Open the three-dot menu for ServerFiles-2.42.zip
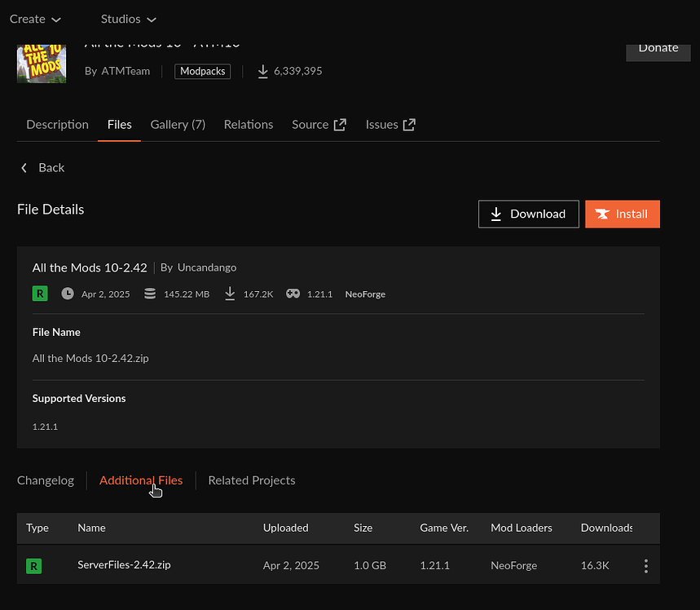This screenshot has width=700, height=610. (645, 565)
